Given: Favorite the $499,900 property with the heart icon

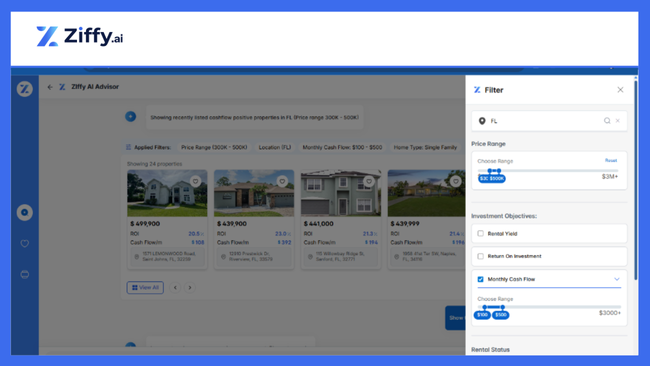Looking at the screenshot, I should tap(195, 181).
